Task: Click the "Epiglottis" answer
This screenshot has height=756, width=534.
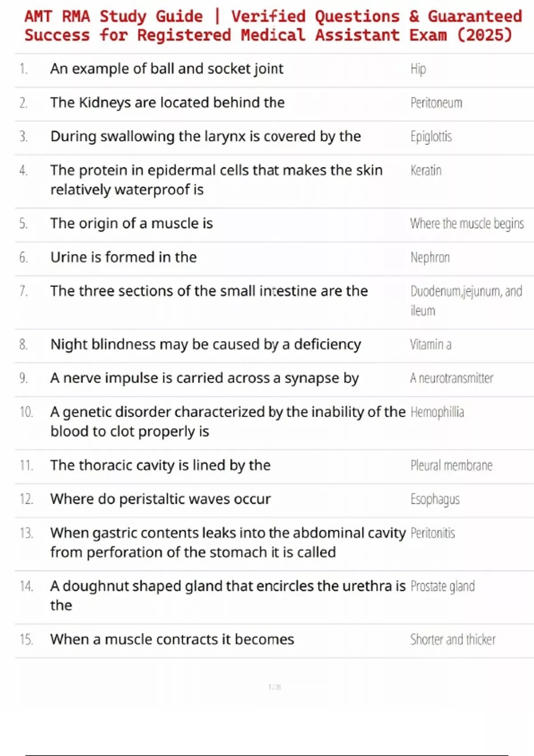Action: pyautogui.click(x=431, y=137)
